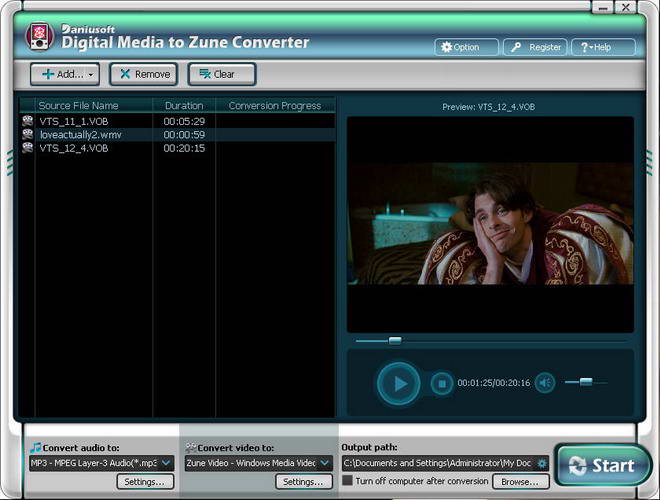
Task: Click the 00:00:59 duration cell
Action: click(184, 135)
